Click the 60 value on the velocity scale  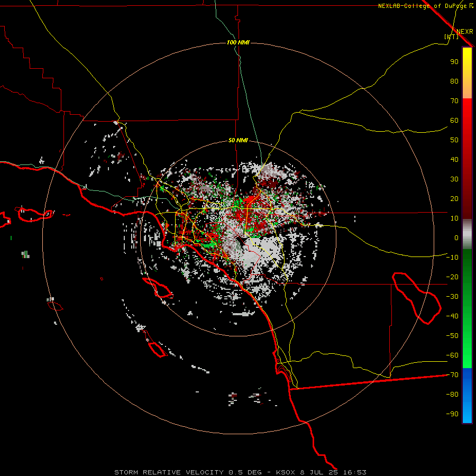tap(454, 120)
